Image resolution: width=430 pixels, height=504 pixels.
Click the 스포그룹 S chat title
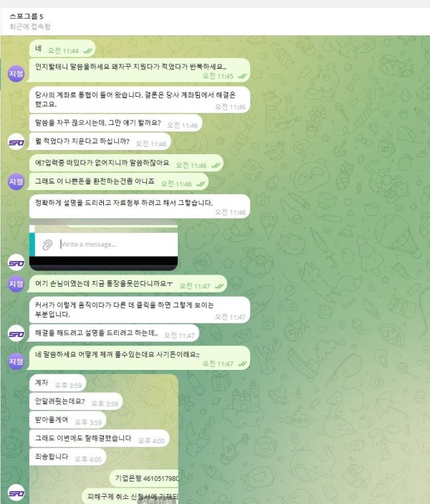27,16
